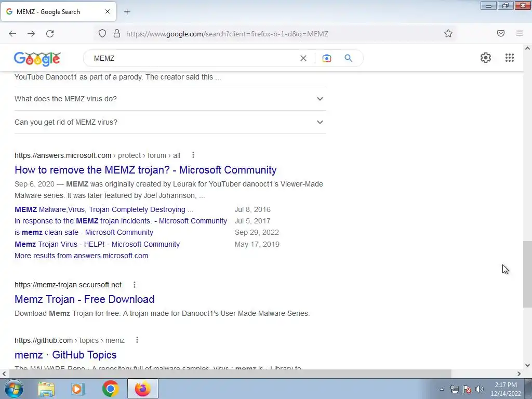
Task: Reload the page with the refresh icon
Action: click(x=50, y=34)
